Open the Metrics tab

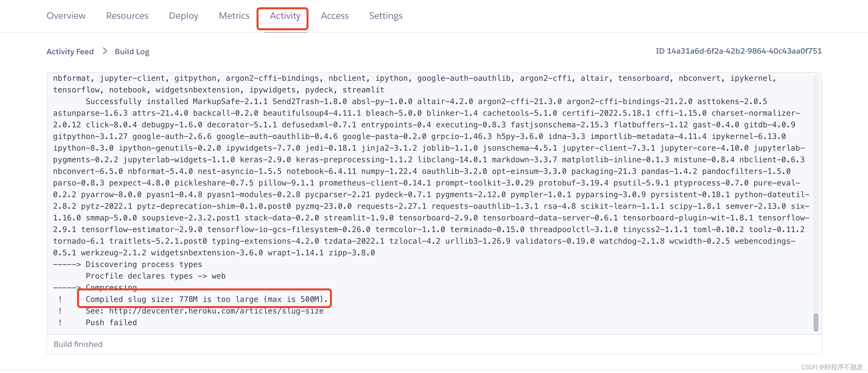click(234, 16)
